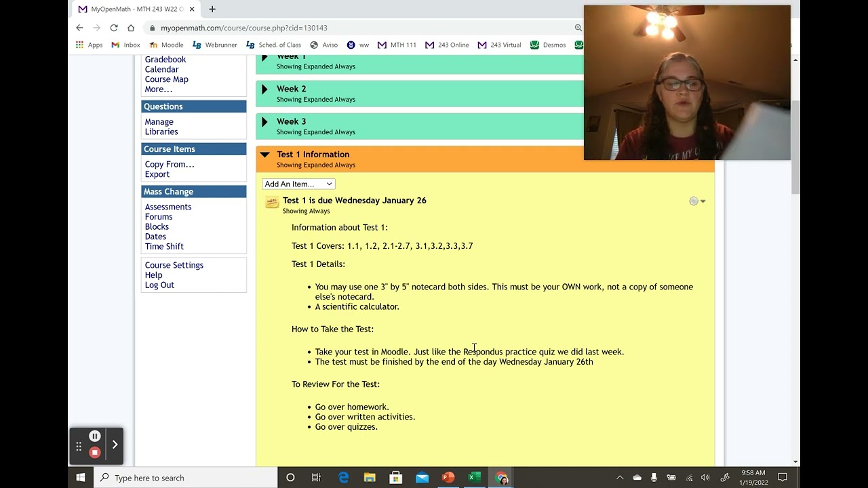Show hidden system tray icons
868x488 pixels.
pyautogui.click(x=620, y=478)
